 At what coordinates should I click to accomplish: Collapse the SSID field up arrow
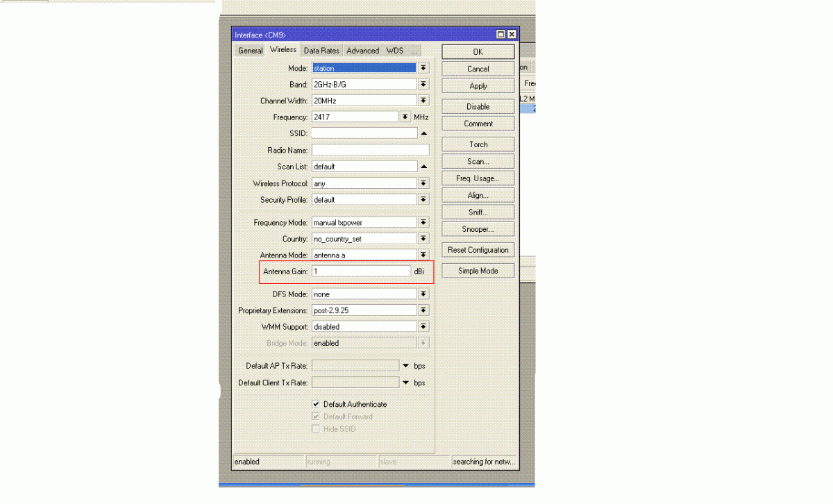[x=423, y=133]
